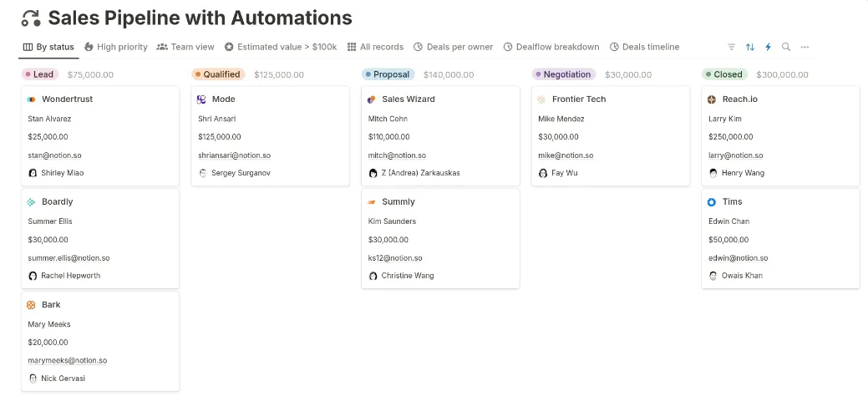Click Henry Wang's avatar
This screenshot has height=417, width=868.
713,173
